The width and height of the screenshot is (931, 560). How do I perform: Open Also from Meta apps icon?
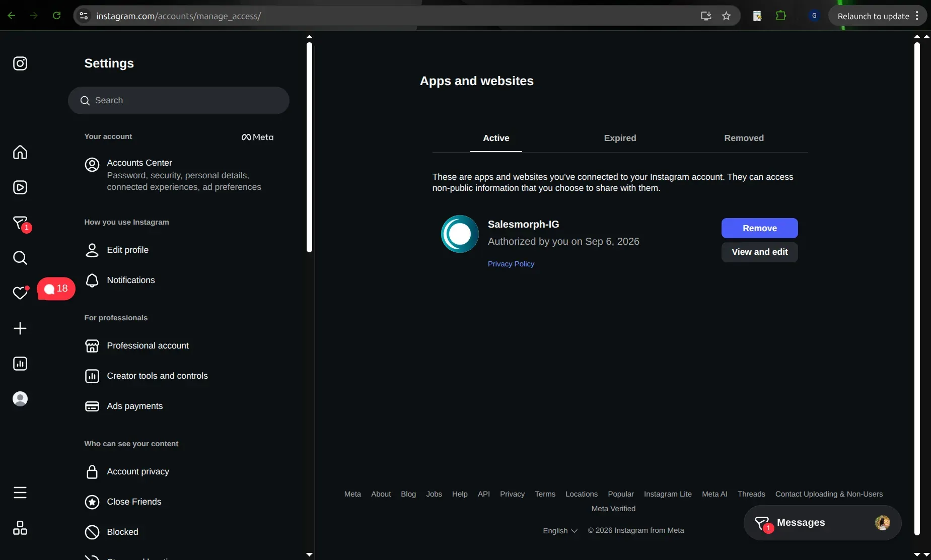tap(20, 528)
